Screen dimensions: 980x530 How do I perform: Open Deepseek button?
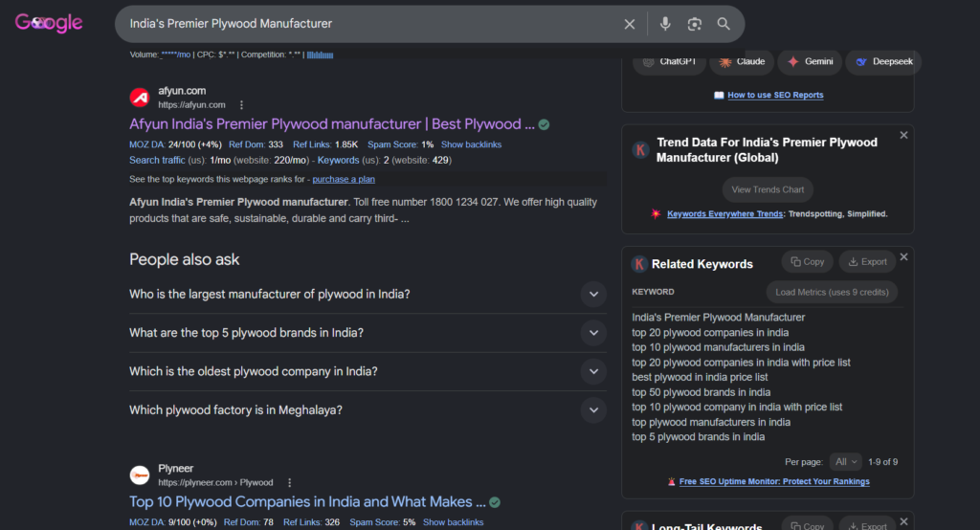coord(883,61)
